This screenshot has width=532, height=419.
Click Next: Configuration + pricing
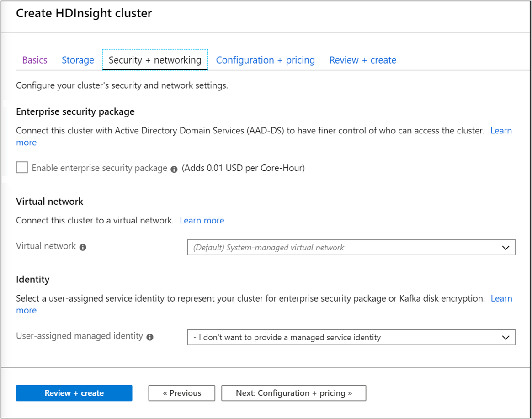click(293, 393)
